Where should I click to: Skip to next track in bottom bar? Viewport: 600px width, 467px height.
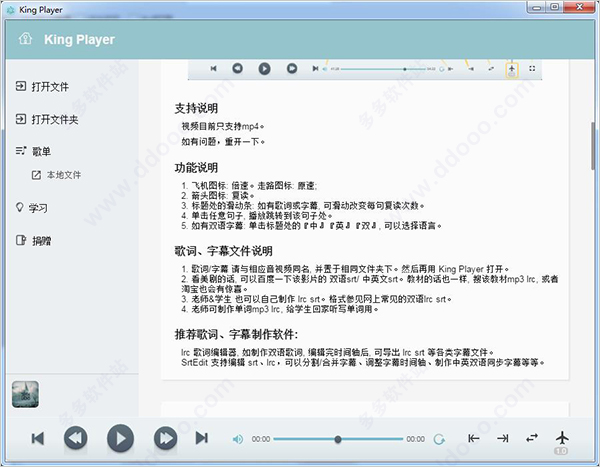(x=202, y=438)
